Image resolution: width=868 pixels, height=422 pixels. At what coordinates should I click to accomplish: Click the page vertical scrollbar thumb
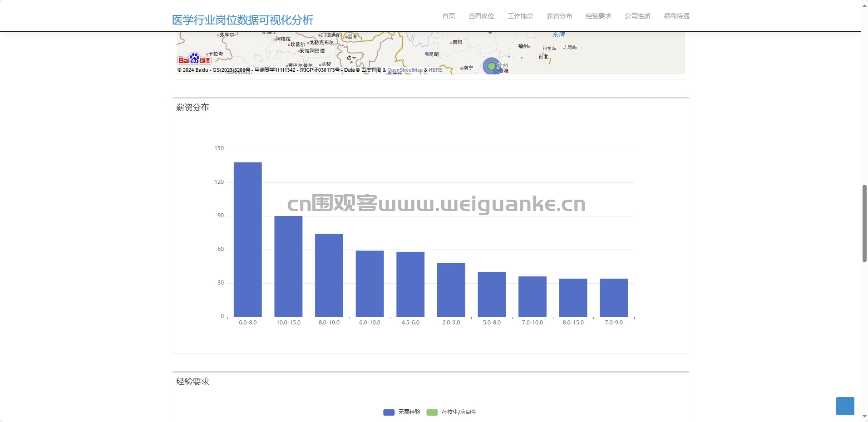[864, 223]
